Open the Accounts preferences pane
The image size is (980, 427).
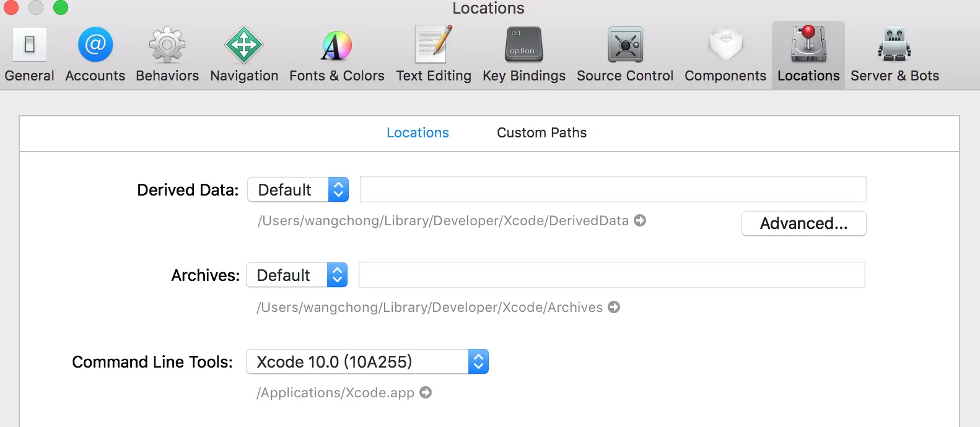pyautogui.click(x=95, y=56)
